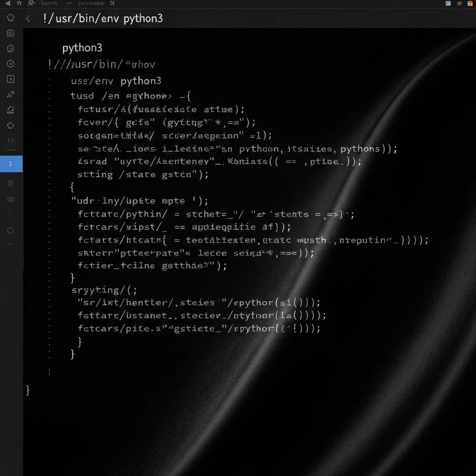Image resolution: width=476 pixels, height=476 pixels.
Task: Click the left-pointing triangle icon at top left
Action: (7, 3)
